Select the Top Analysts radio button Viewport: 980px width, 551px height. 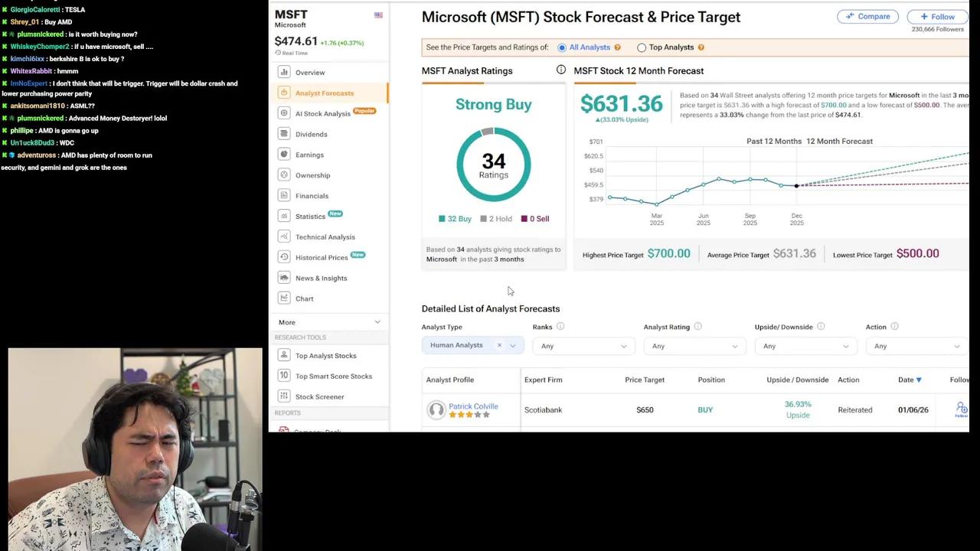pos(642,47)
